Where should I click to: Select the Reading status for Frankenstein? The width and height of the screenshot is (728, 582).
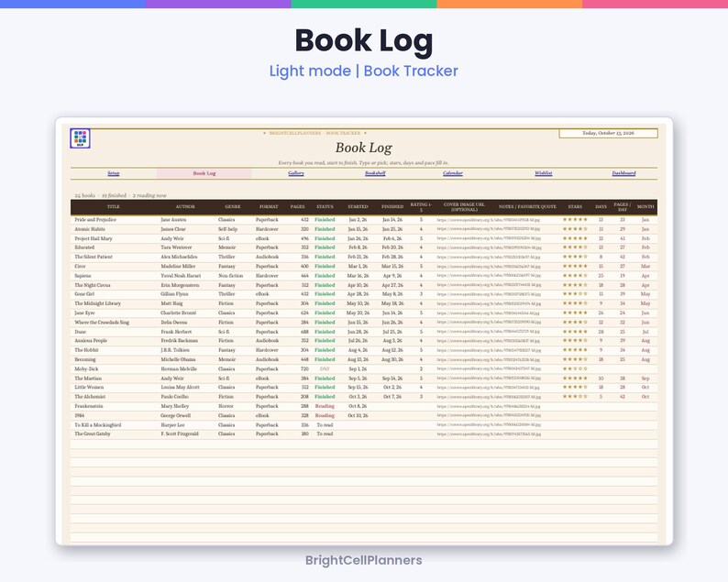coord(325,406)
